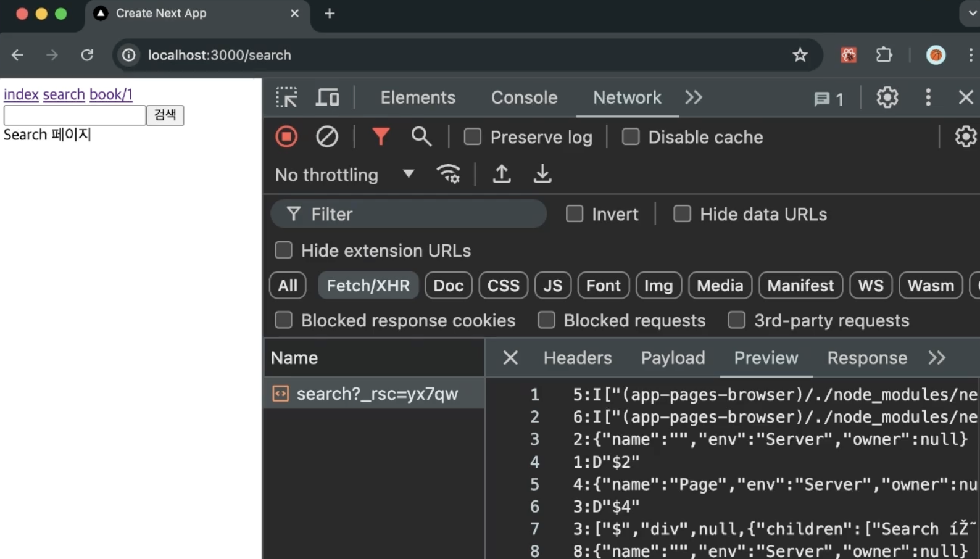Open Network panel settings gear
The image size is (980, 559).
[966, 136]
